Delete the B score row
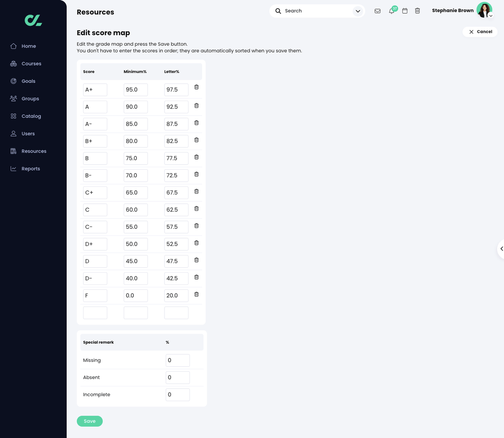504x438 pixels. click(196, 157)
